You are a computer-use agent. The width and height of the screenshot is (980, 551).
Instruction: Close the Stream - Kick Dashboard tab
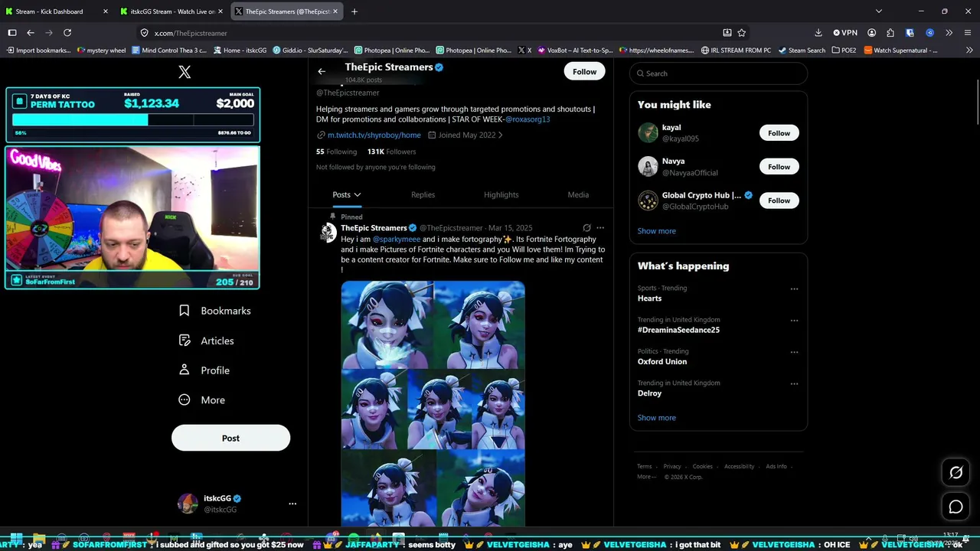coord(105,11)
